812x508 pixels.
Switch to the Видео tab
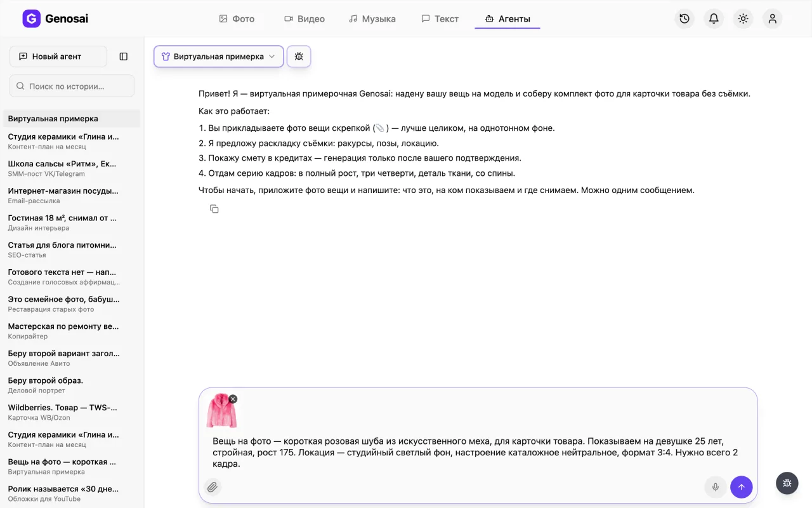pos(304,19)
